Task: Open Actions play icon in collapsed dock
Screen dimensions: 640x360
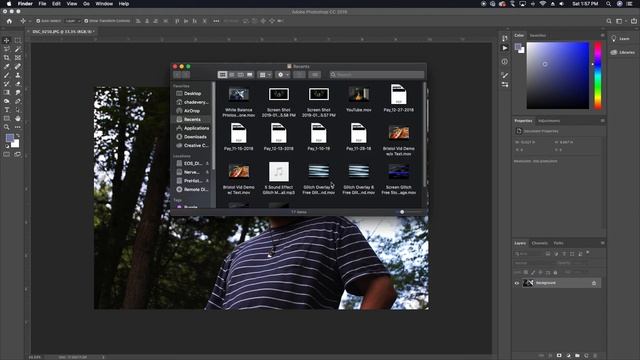Action: 505,48
